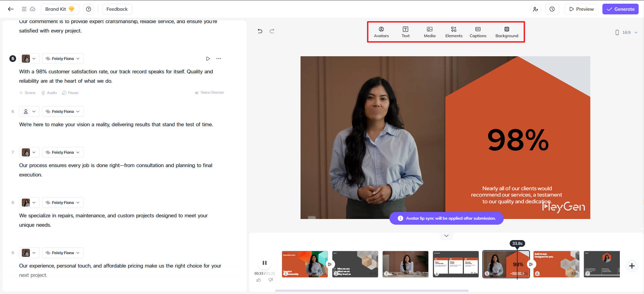Viewport: 644px width, 294px height.
Task: Click the add collaborator icon
Action: 536,9
